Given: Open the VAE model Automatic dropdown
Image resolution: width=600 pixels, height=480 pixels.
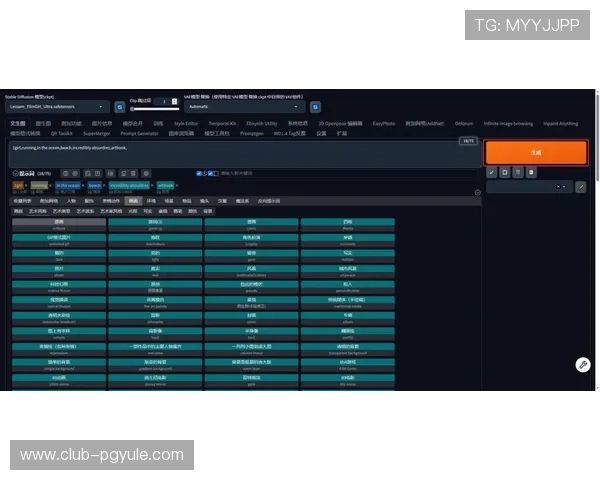Looking at the screenshot, I should (244, 106).
